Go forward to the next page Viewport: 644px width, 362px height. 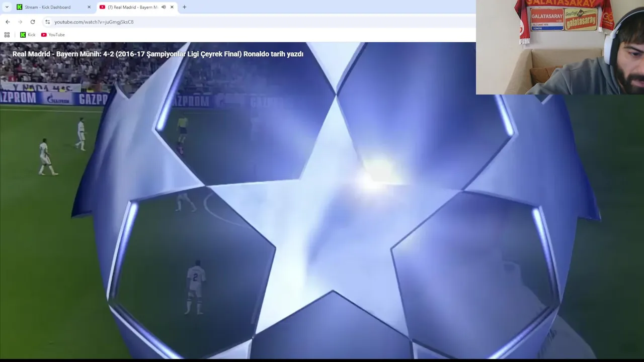pos(20,22)
